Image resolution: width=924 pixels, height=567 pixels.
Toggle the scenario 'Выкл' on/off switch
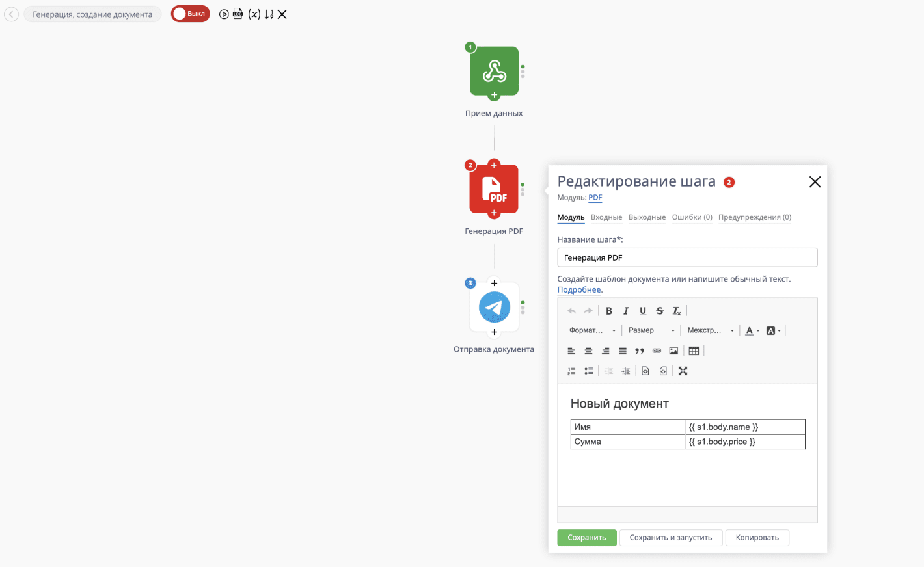[x=190, y=14]
